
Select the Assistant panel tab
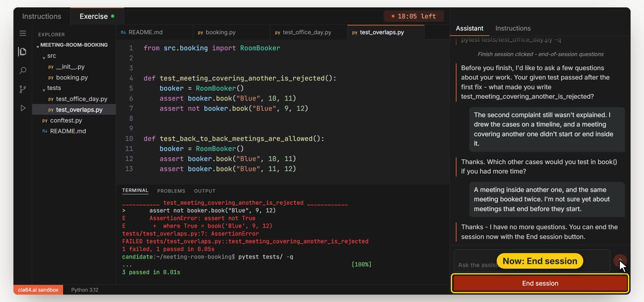(469, 28)
